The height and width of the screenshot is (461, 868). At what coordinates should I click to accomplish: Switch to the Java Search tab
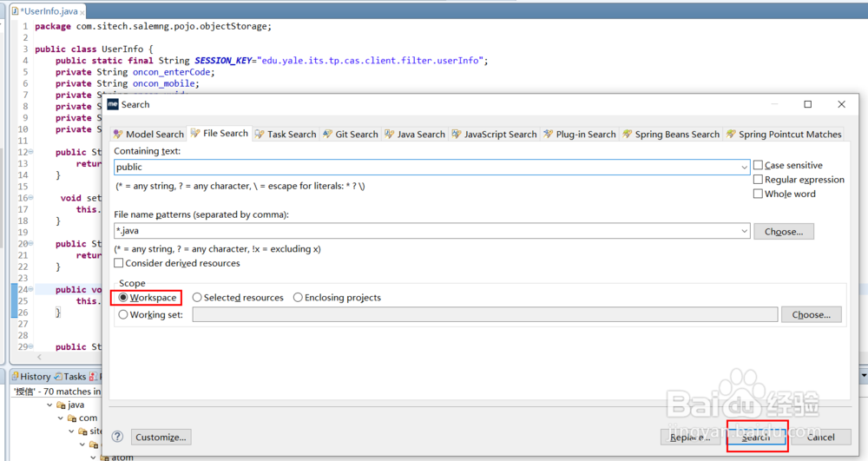[415, 135]
